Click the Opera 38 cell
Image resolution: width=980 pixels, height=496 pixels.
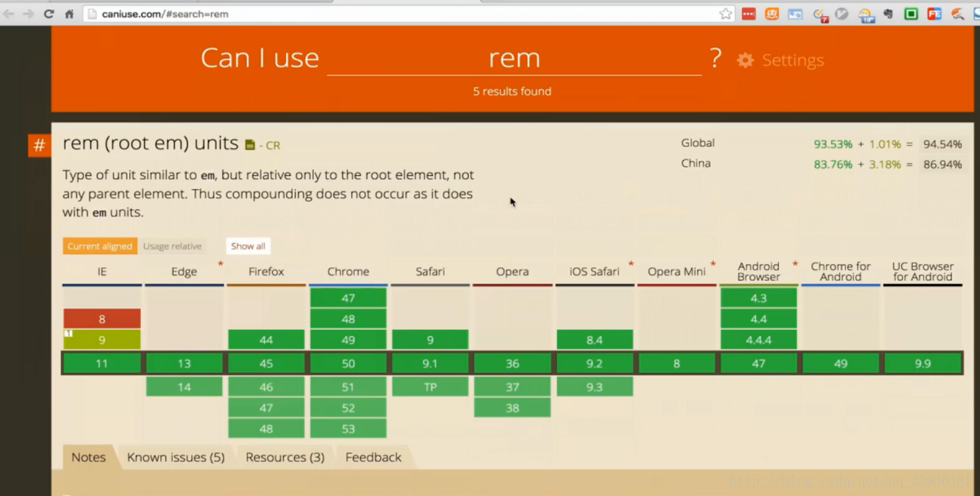pyautogui.click(x=512, y=407)
